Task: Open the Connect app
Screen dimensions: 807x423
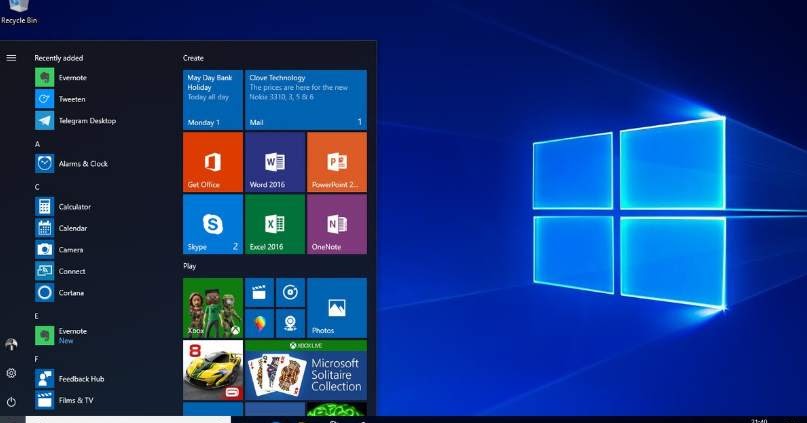Action: tap(60, 271)
